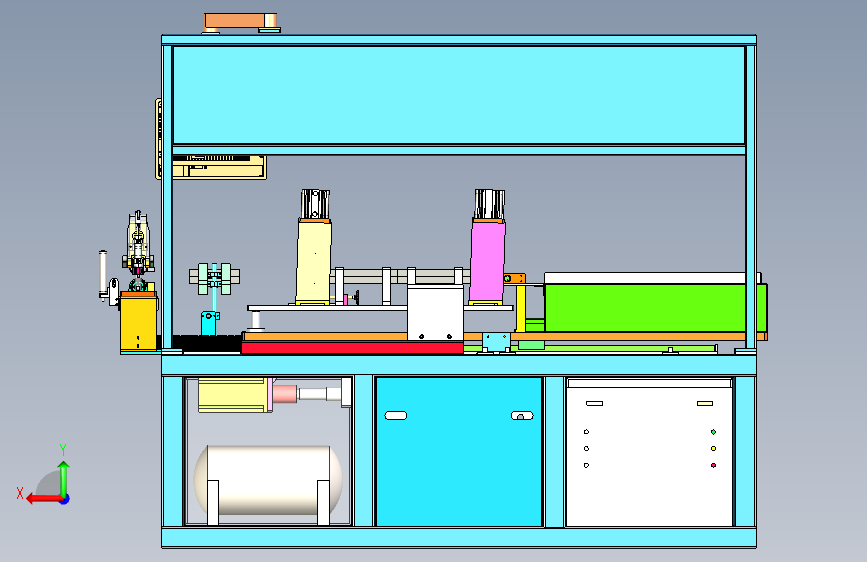The width and height of the screenshot is (867, 562).
Task: Select the bright cyan center cabinet door
Action: click(x=458, y=452)
